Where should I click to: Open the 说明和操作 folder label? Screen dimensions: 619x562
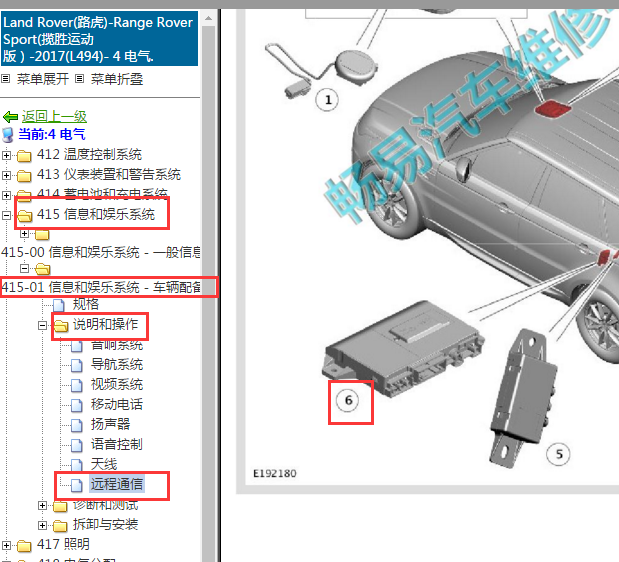point(105,324)
